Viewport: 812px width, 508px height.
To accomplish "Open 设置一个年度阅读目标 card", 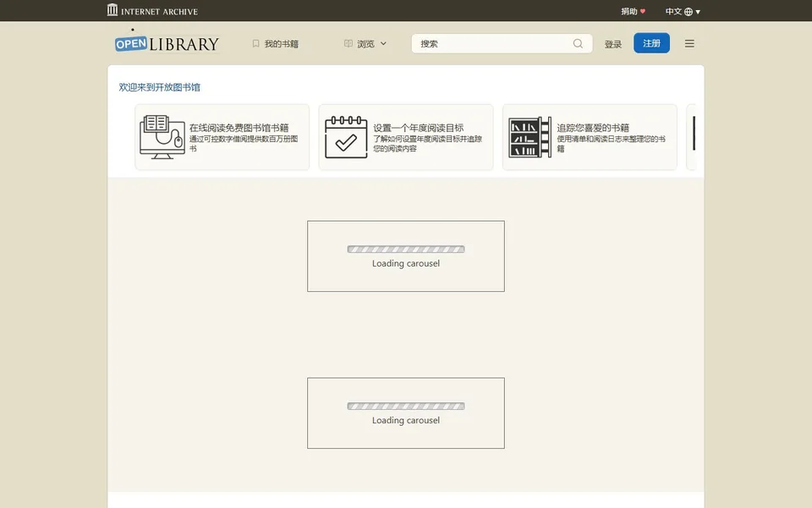I will (406, 137).
